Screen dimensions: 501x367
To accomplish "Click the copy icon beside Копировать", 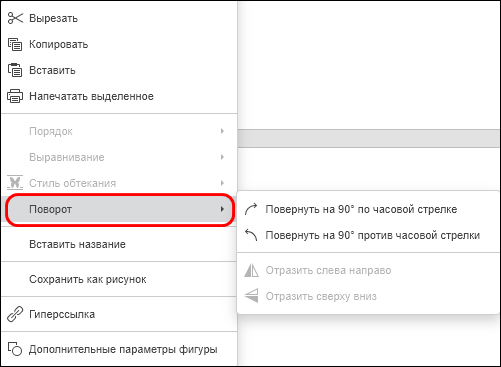I will tap(15, 44).
